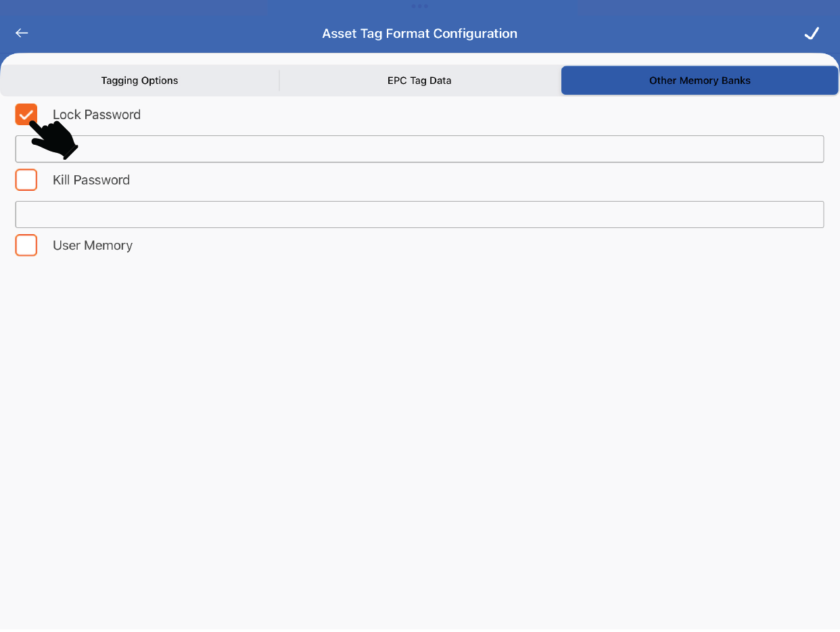Enable the Kill Password checkbox
Image resolution: width=840 pixels, height=632 pixels.
click(x=26, y=180)
